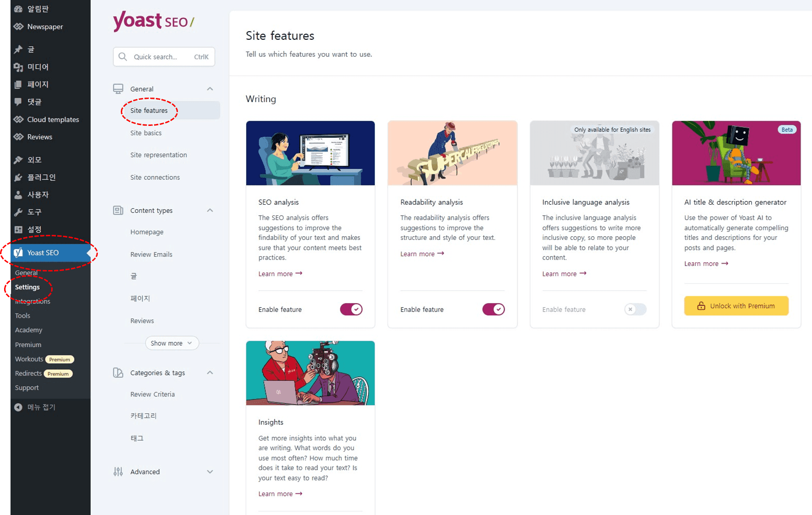Open Yoast Support submenu item

pos(27,387)
